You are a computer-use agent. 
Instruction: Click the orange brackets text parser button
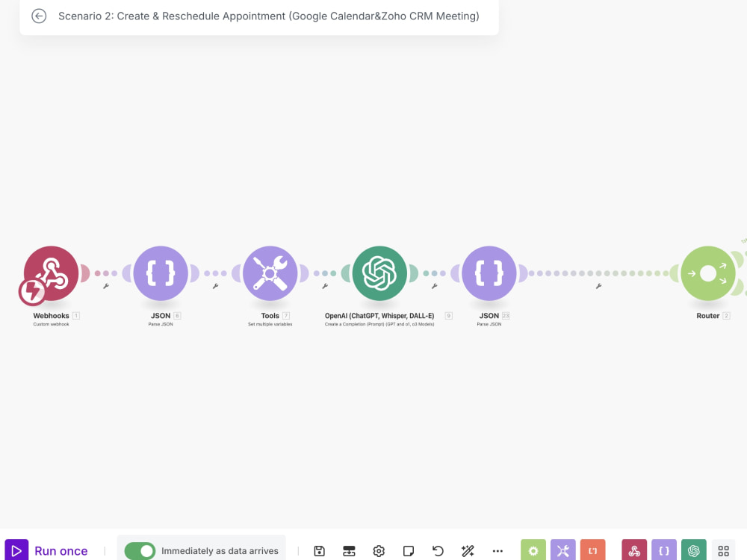pyautogui.click(x=592, y=550)
